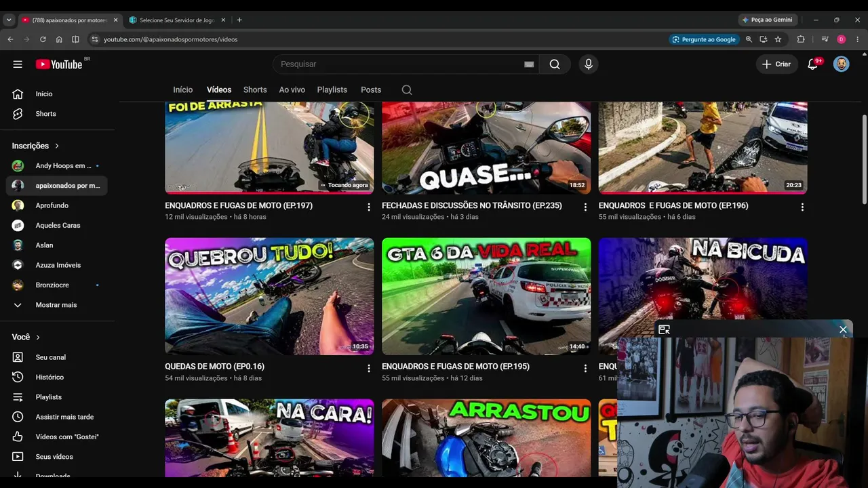The width and height of the screenshot is (868, 488).
Task: Click the Criar button
Action: tap(776, 64)
